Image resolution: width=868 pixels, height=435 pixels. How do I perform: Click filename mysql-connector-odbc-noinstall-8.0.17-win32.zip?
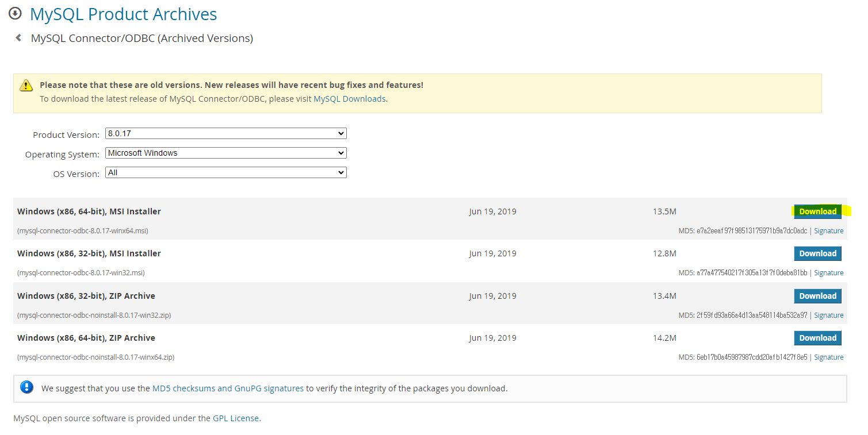94,315
